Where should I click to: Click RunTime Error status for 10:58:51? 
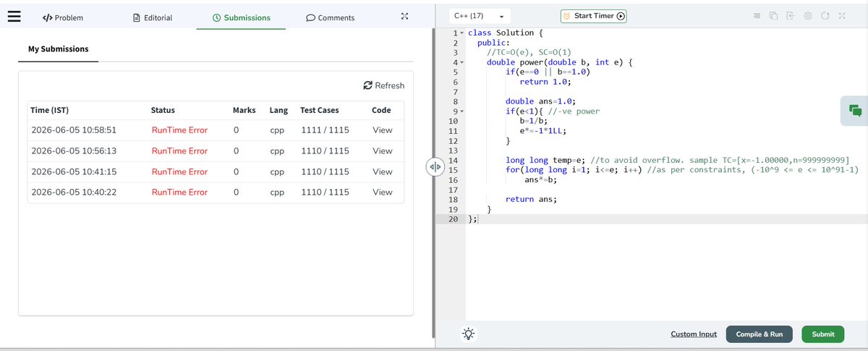[x=179, y=130]
